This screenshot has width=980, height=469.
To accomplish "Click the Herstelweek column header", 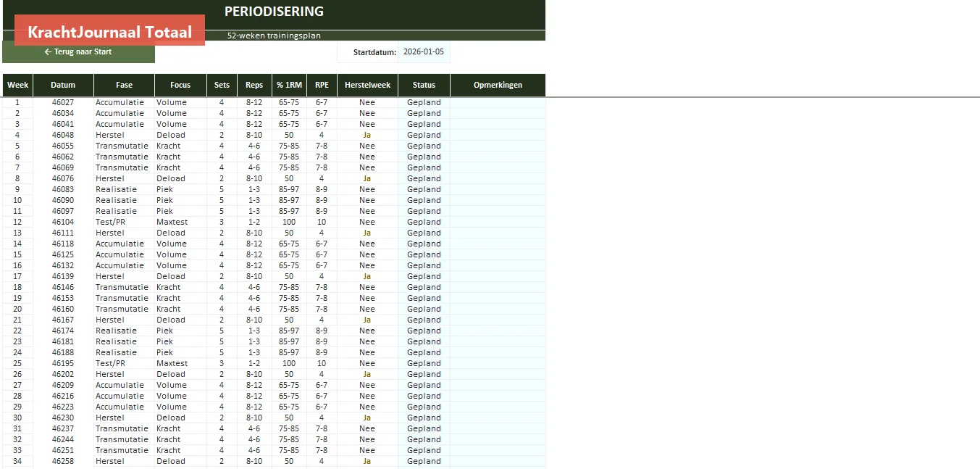I will (367, 85).
